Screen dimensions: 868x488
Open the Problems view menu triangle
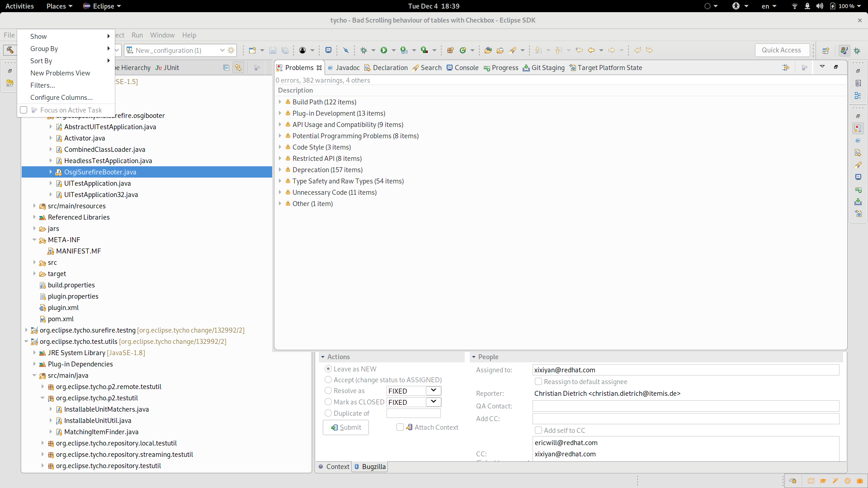pyautogui.click(x=822, y=67)
